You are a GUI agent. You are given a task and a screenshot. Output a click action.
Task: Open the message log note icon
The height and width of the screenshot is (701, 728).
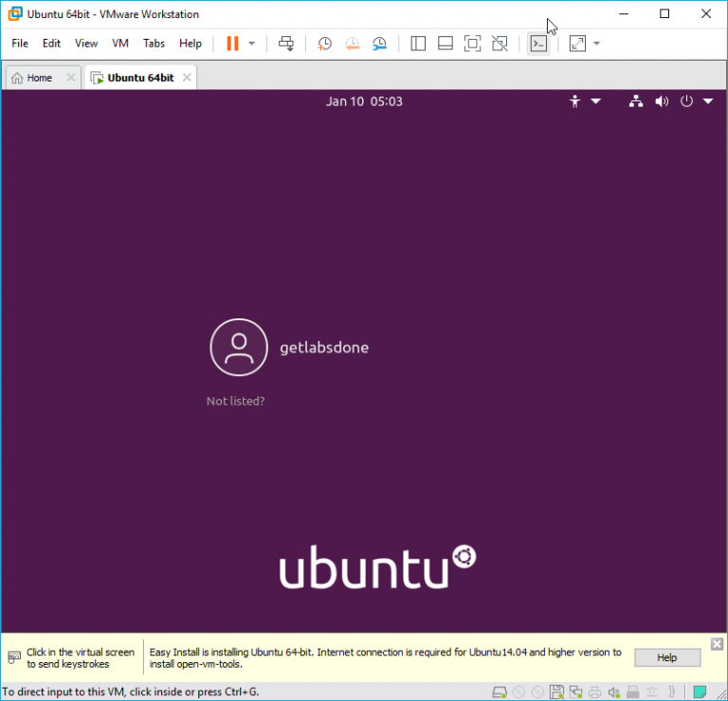(700, 692)
